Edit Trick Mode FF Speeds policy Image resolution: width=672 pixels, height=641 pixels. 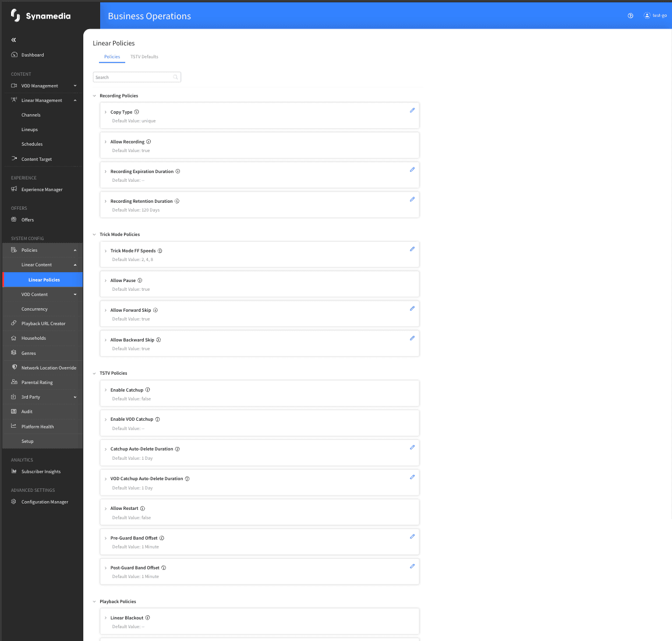click(x=412, y=249)
